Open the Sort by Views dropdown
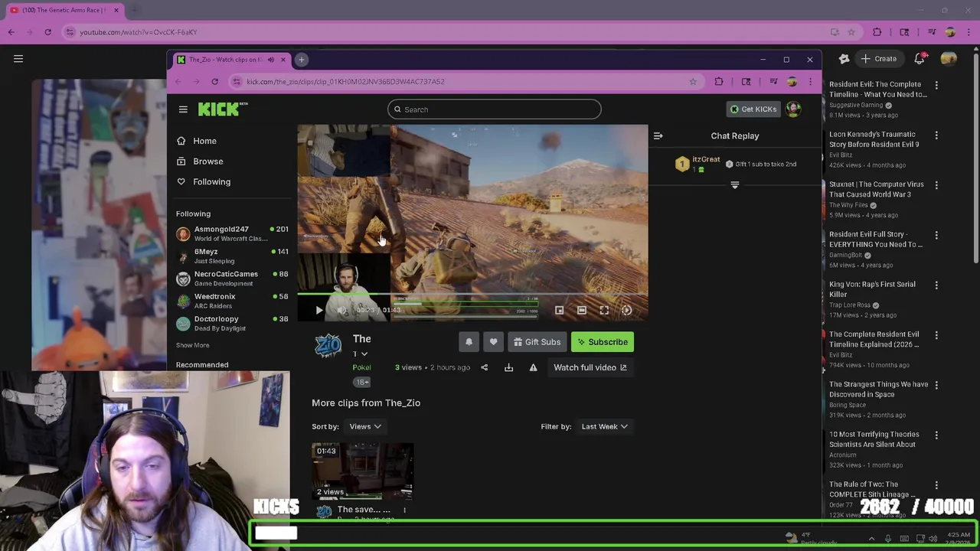The height and width of the screenshot is (551, 980). pos(365,426)
